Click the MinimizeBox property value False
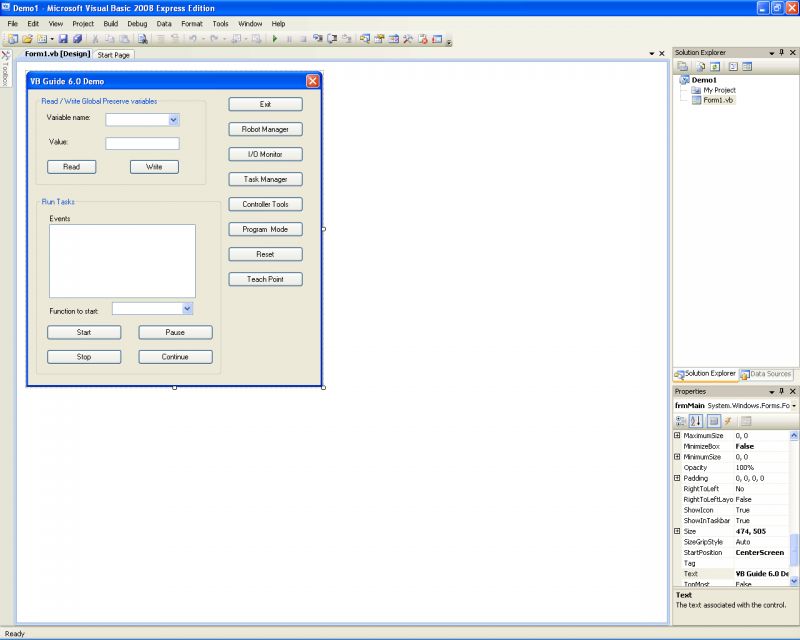800x640 pixels. coord(744,446)
